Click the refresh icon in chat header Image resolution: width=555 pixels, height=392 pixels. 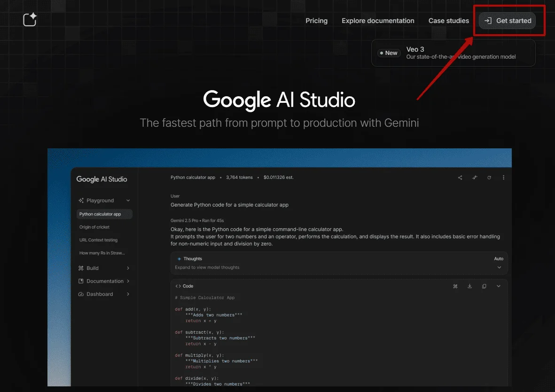489,177
